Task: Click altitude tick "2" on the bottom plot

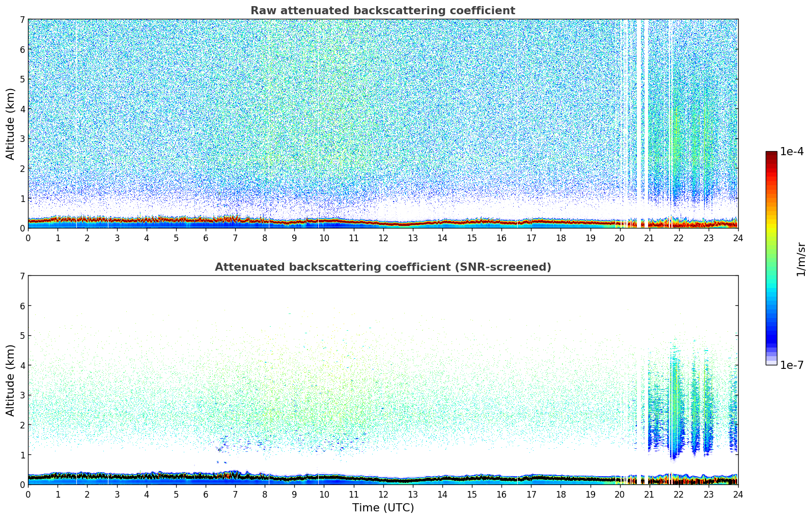Action: 22,425
